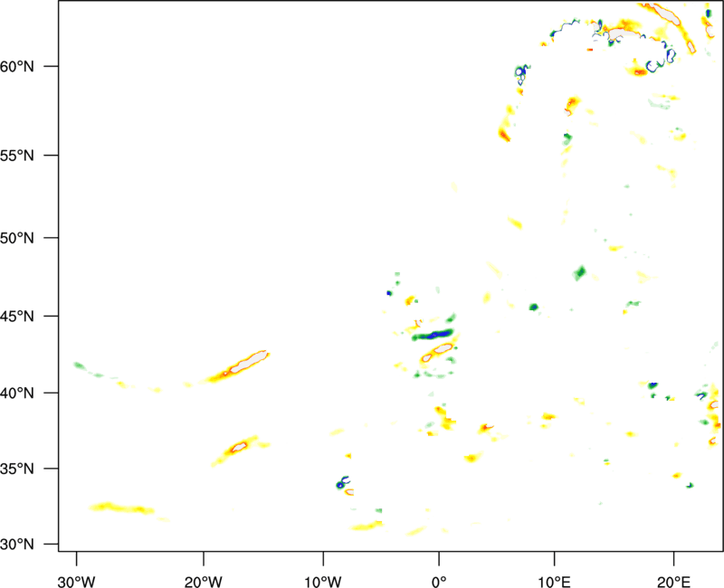This screenshot has width=724, height=588.
Task: Click the 10°E longitude label
Action: (x=554, y=582)
